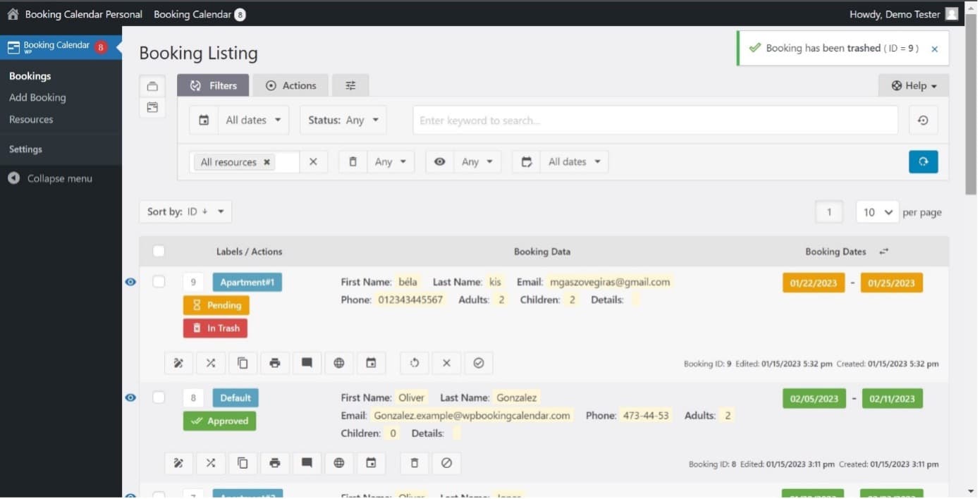Switch to the listing view icon above calendar view
This screenshot has width=980, height=499.
click(x=152, y=86)
